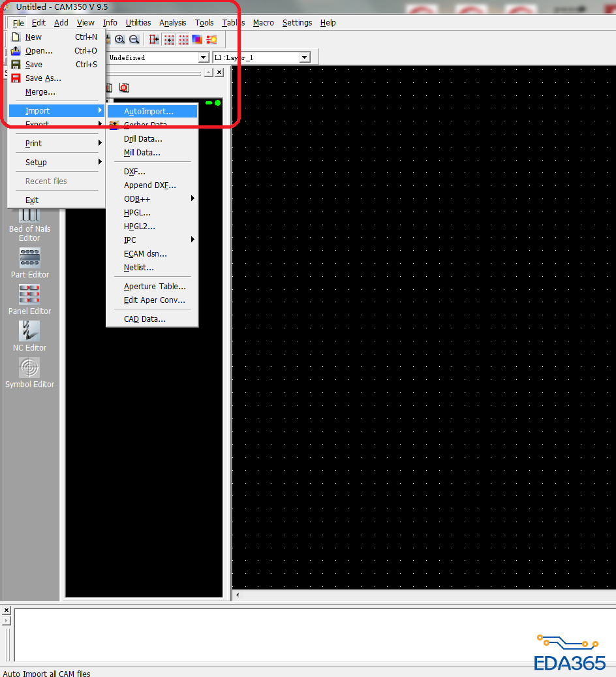Open the Analysis menu

pos(173,23)
